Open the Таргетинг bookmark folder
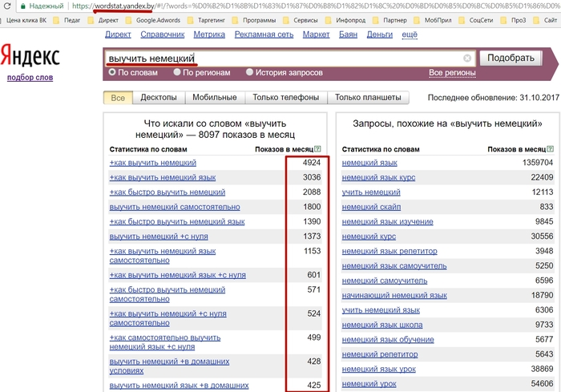The width and height of the screenshot is (561, 392). 207,20
